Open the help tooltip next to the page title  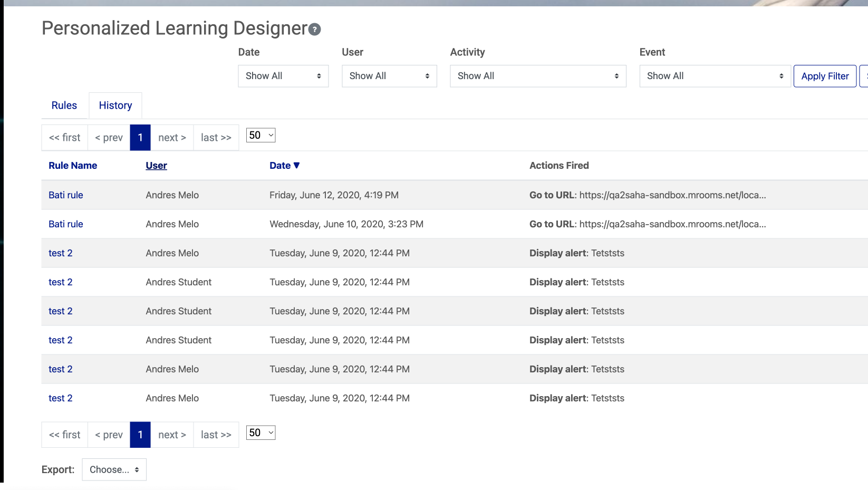click(x=314, y=30)
